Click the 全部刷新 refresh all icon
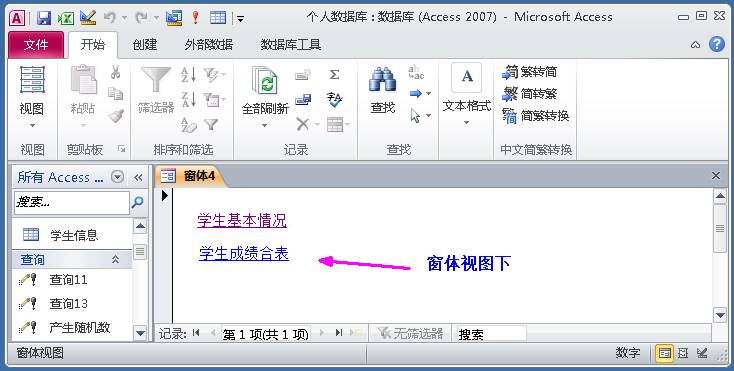 [264, 80]
